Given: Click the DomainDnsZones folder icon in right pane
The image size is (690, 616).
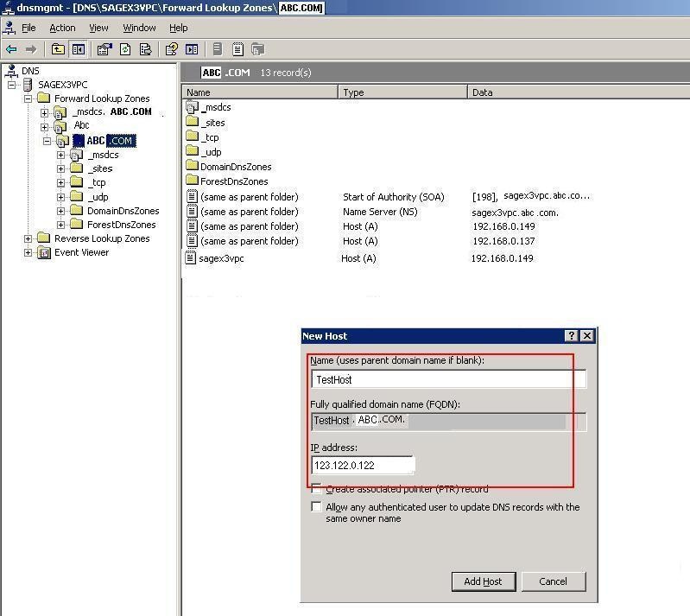Looking at the screenshot, I should point(193,166).
